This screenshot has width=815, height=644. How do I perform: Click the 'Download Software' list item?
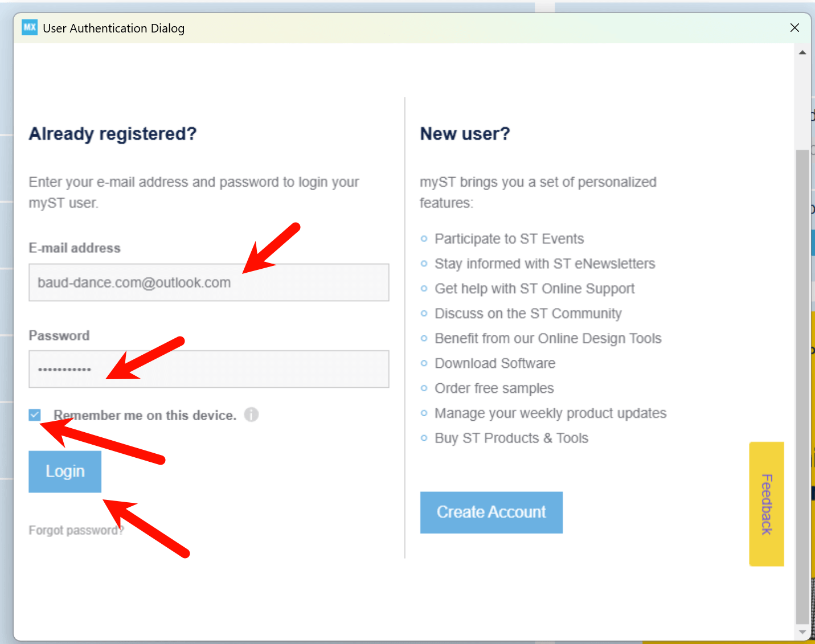tap(494, 363)
